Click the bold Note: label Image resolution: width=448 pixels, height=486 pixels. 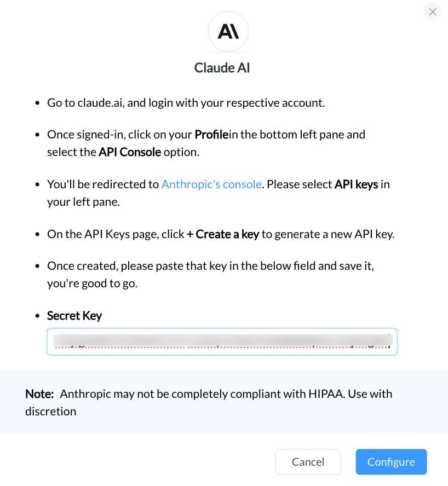point(39,394)
